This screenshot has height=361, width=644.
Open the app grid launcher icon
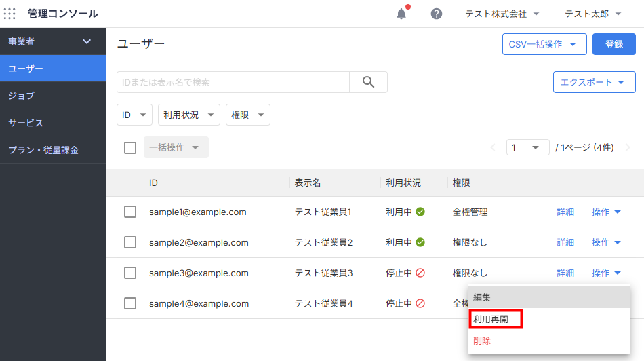[x=9, y=14]
